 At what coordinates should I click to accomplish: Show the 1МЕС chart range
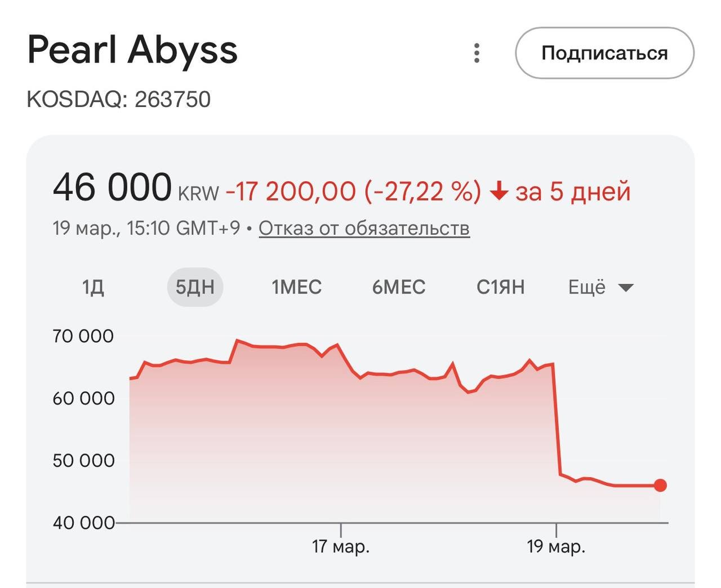(x=296, y=287)
